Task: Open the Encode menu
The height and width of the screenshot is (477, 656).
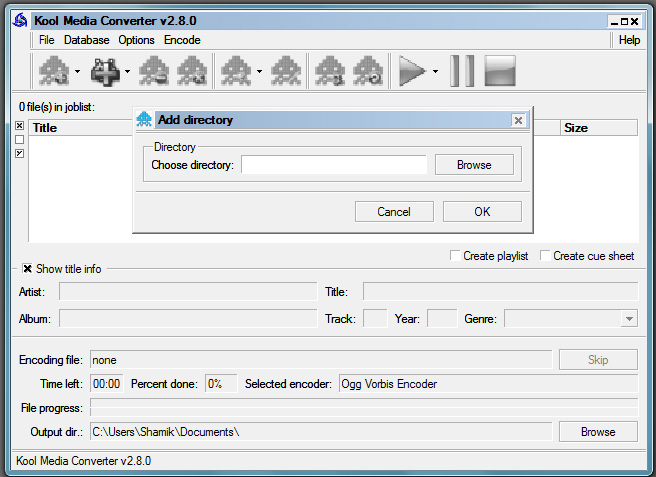Action: pyautogui.click(x=182, y=40)
